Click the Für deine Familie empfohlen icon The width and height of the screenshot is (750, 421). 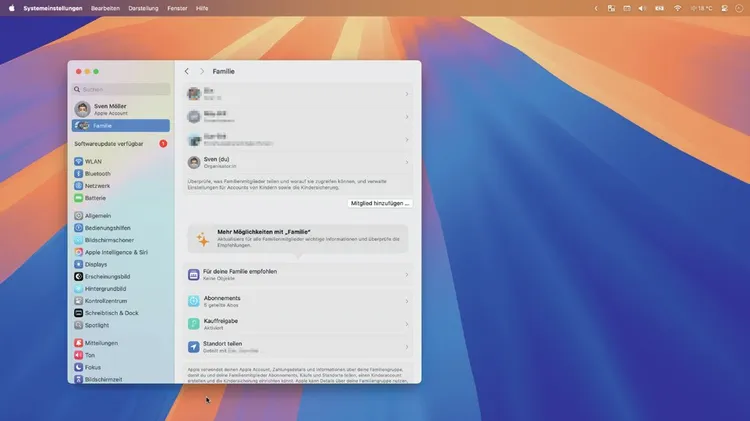click(x=193, y=275)
